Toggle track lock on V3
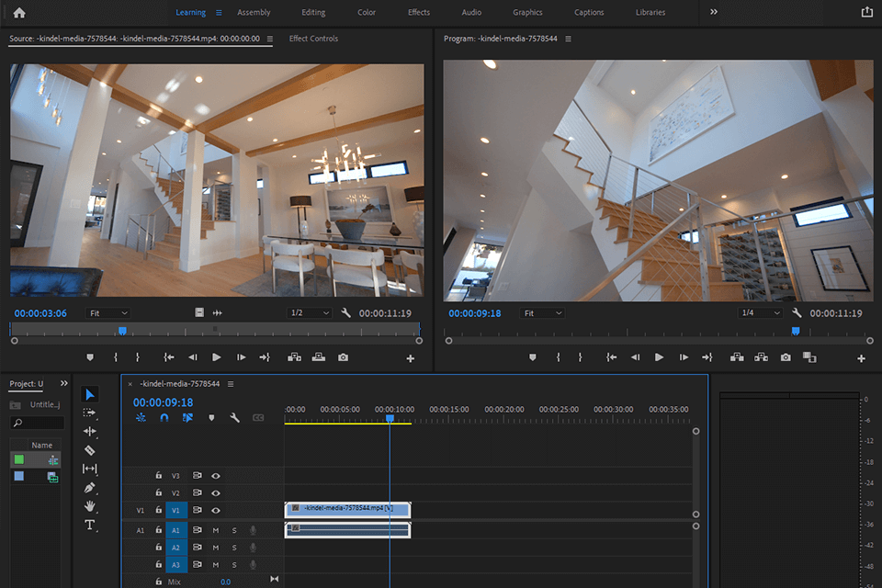Viewport: 882px width, 588px height. (x=159, y=476)
